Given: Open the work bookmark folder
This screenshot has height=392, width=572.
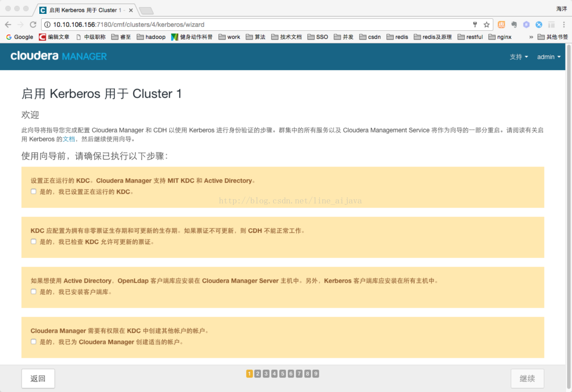Looking at the screenshot, I should (x=229, y=37).
